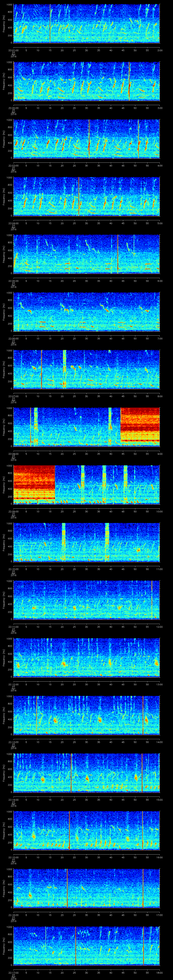
Task: Click the red spike near 11 seconds in 22:07:00 panel
Action: 41,369
